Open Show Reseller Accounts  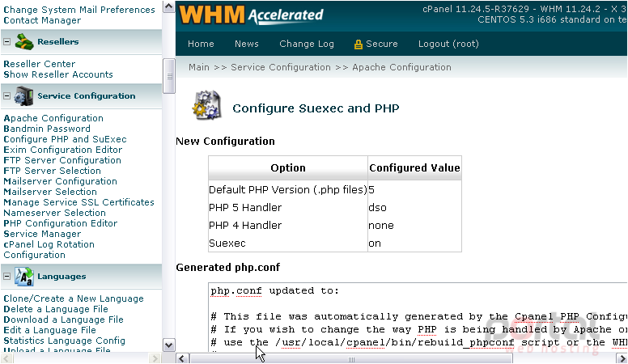click(58, 74)
